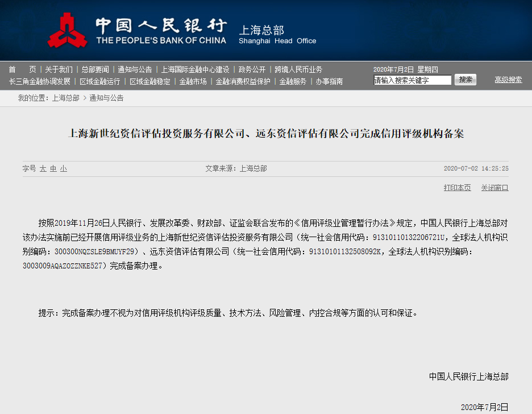
Task: Click 通知与公告 in breadcrumb path
Action: pyautogui.click(x=106, y=98)
